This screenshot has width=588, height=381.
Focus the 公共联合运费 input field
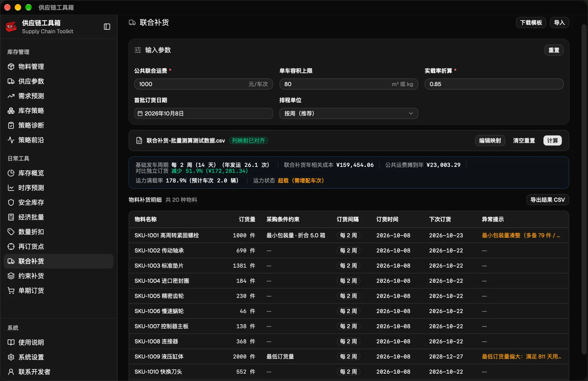tap(203, 84)
